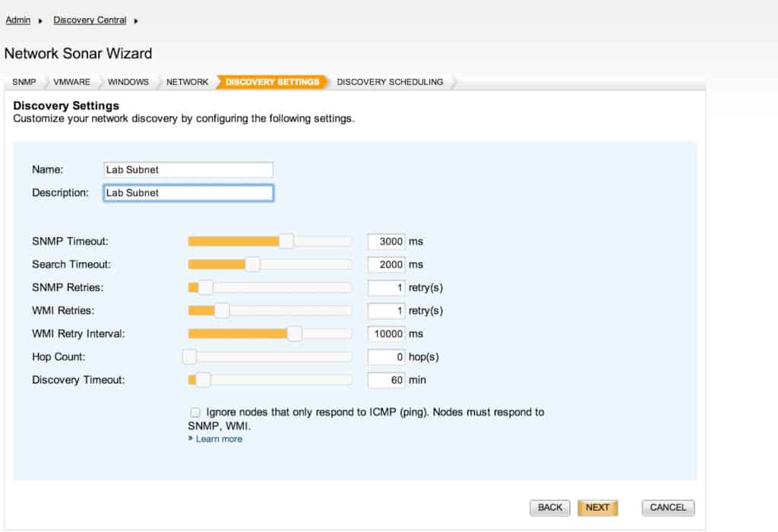
Task: Switch to the VMWARE wizard step
Action: (71, 81)
